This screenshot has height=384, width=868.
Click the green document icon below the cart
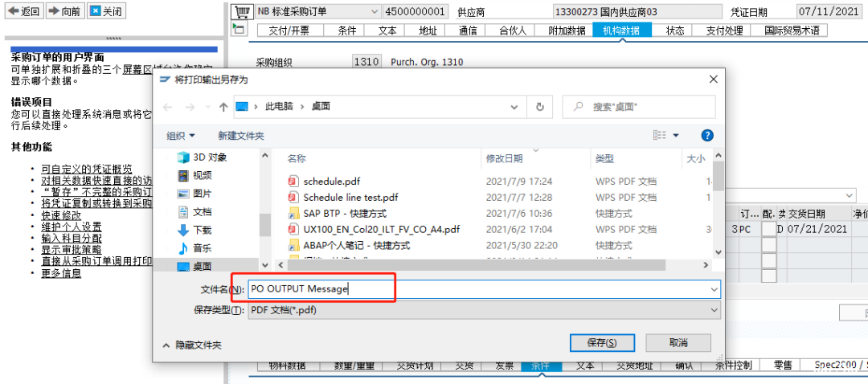pos(239,29)
